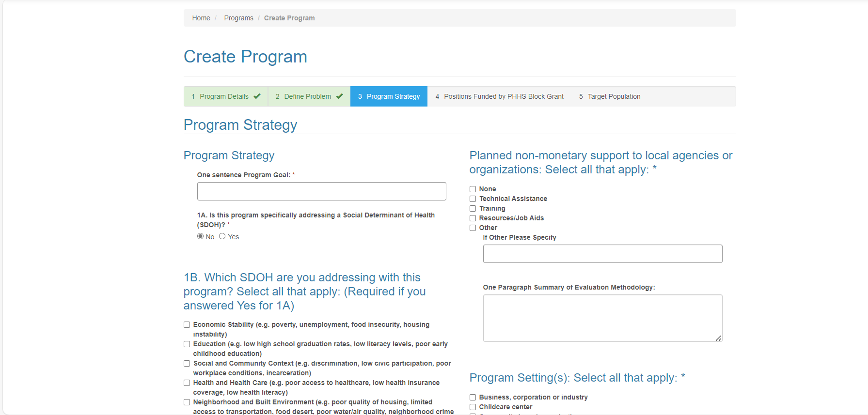Check the Health and Health Care checkbox

pyautogui.click(x=187, y=383)
